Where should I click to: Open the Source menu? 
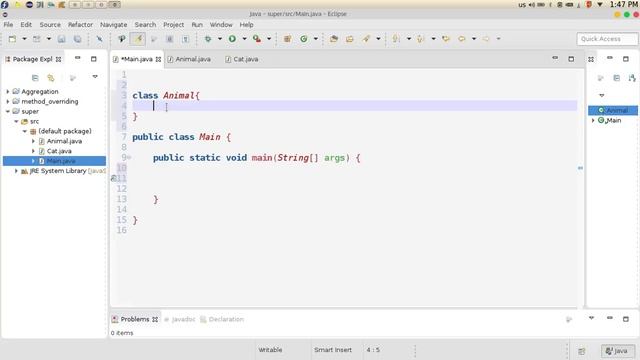click(x=50, y=24)
